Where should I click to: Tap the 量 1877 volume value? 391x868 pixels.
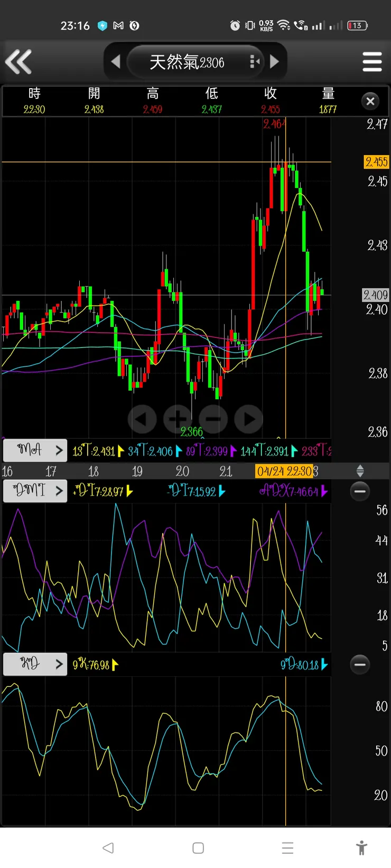[328, 101]
